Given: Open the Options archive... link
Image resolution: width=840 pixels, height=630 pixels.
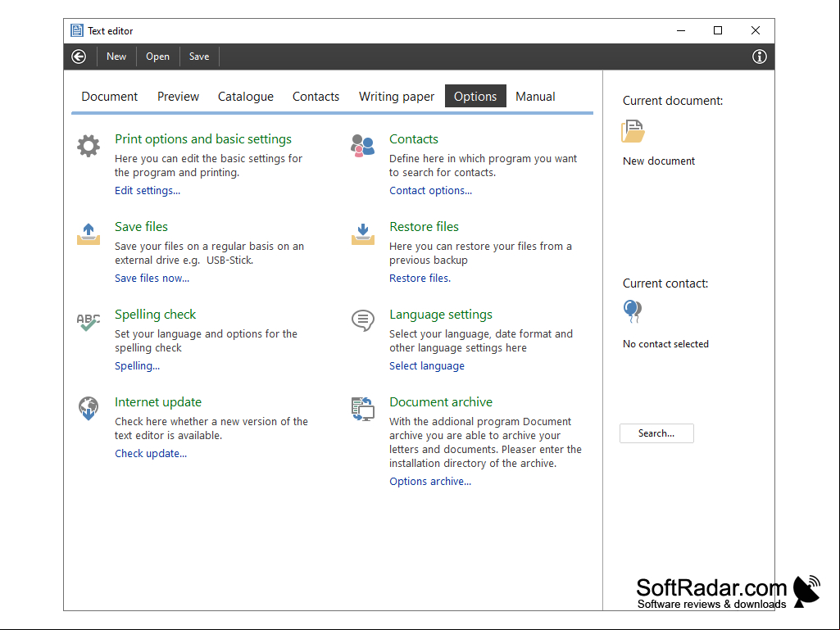Looking at the screenshot, I should pyautogui.click(x=430, y=482).
